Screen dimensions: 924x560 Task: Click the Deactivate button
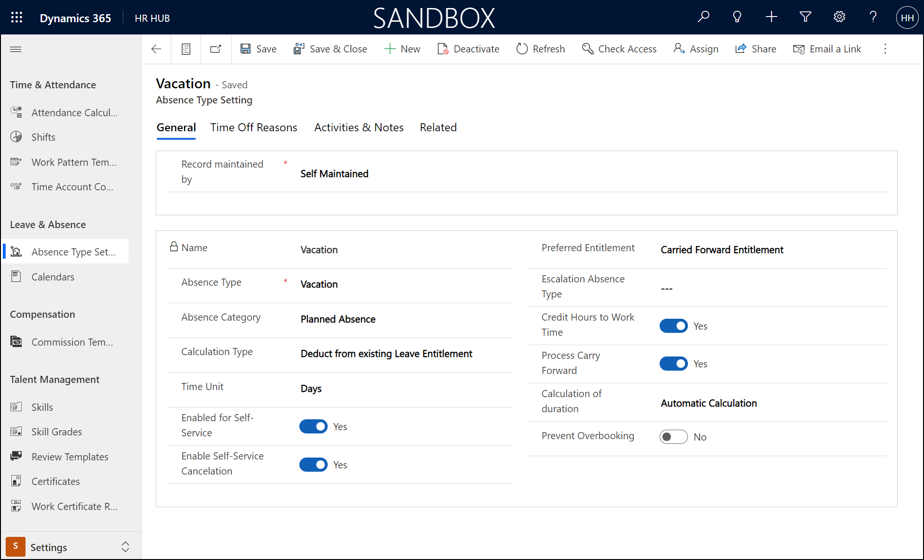click(x=468, y=49)
